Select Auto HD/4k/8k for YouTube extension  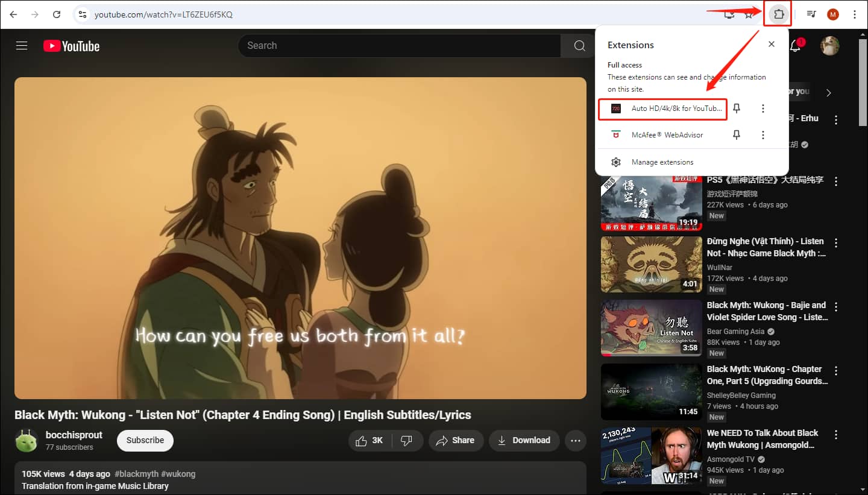point(663,109)
